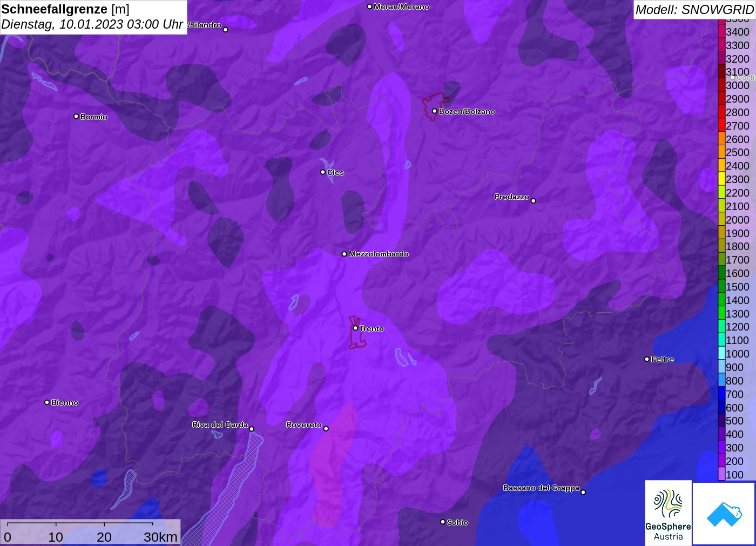Select the 300 purple swatch in legend
The width and height of the screenshot is (756, 546).
[721, 447]
